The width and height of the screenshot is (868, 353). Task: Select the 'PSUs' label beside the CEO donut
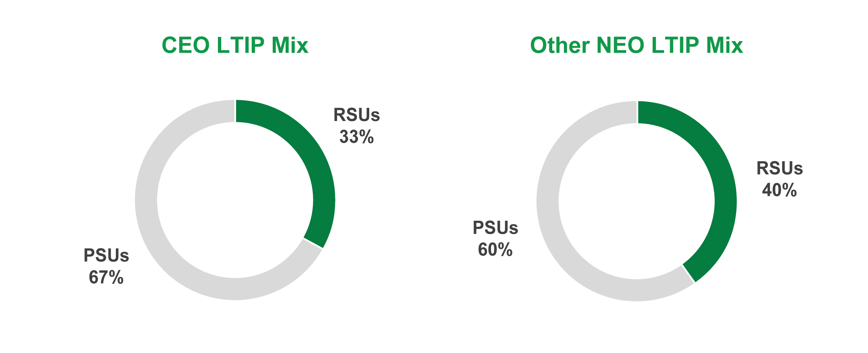[106, 256]
